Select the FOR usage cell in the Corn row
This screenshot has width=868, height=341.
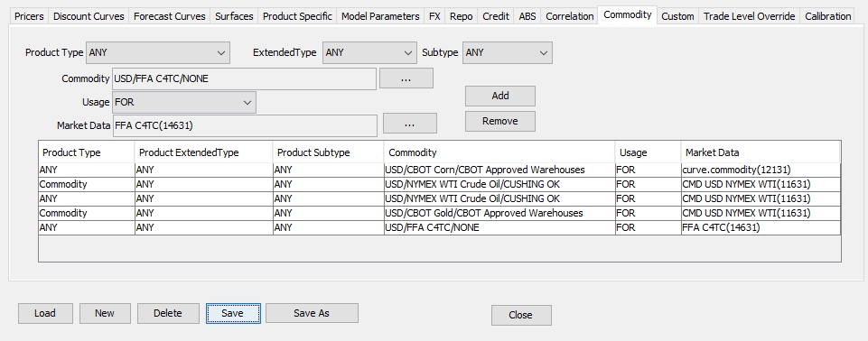click(x=649, y=170)
